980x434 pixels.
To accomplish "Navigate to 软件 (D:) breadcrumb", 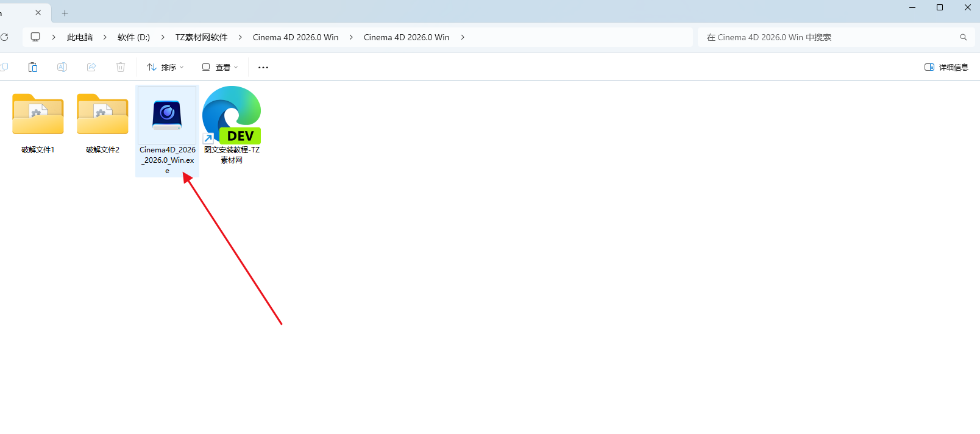I will (x=133, y=37).
